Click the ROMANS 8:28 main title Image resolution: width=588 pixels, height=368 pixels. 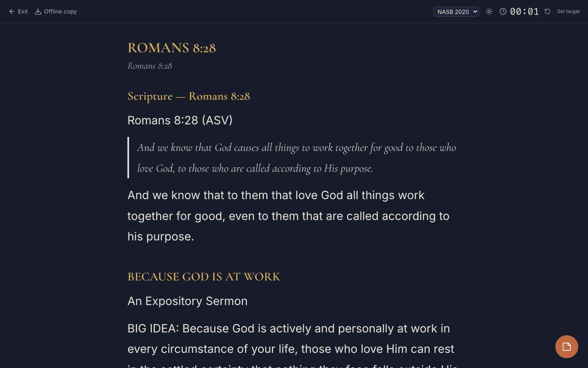[x=172, y=48]
